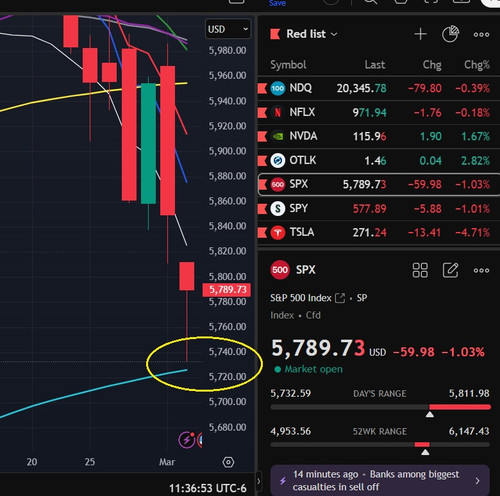
Task: Click the red flag beside OTLK
Action: pos(262,160)
